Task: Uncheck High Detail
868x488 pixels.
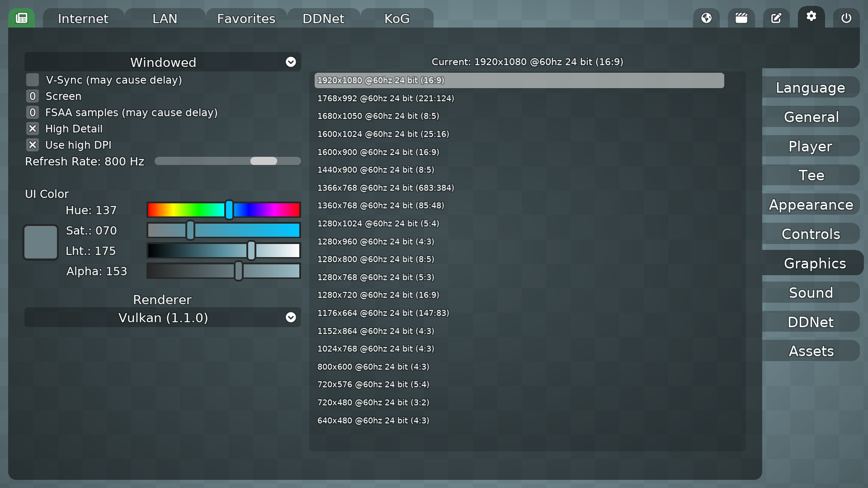Action: 32,128
